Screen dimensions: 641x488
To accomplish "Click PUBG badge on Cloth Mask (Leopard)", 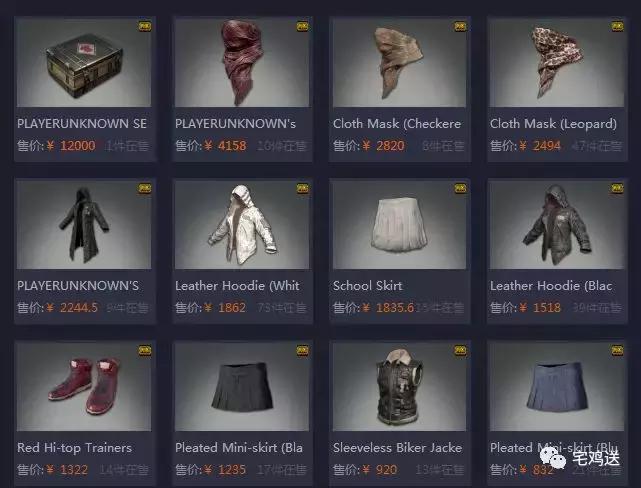I will coord(617,27).
